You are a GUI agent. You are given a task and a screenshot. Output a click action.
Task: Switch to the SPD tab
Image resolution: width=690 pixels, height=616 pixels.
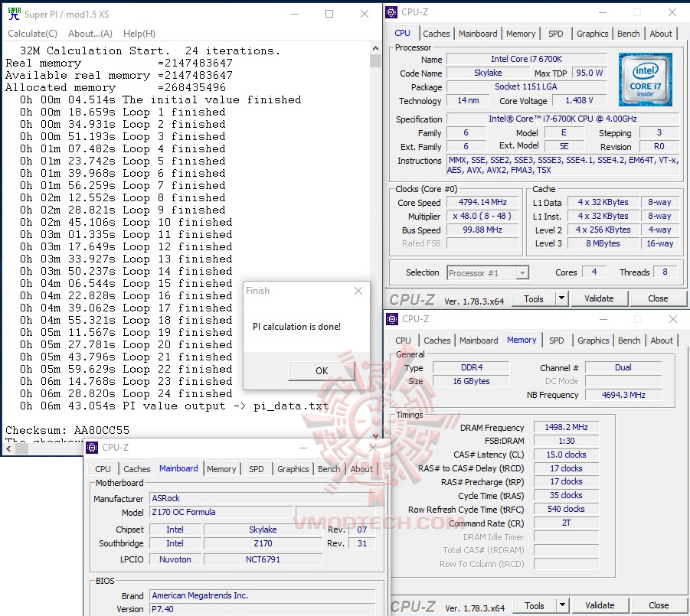556,33
